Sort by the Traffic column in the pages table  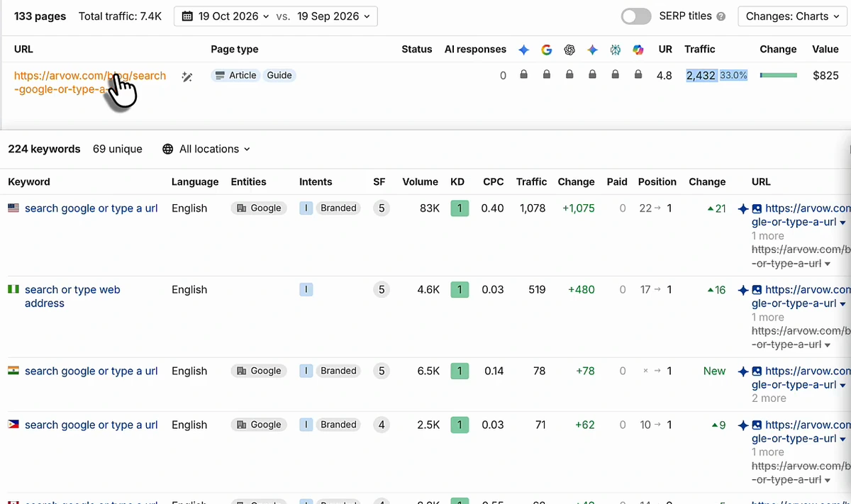click(x=699, y=49)
